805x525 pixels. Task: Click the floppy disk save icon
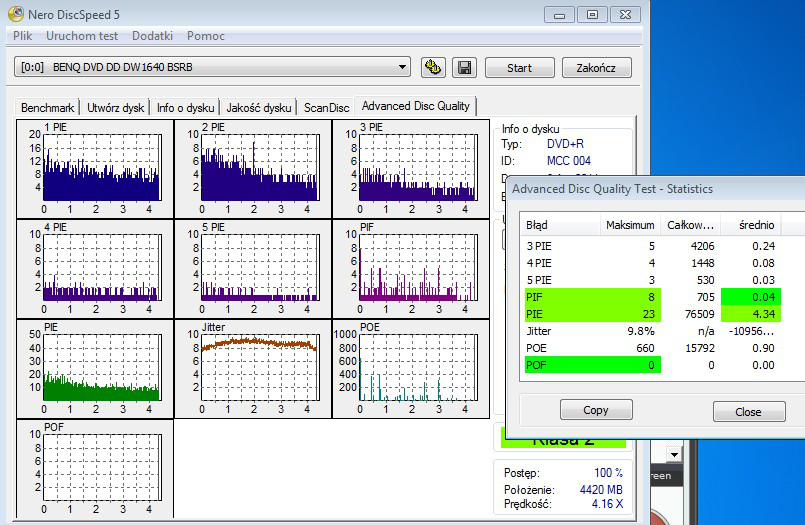click(x=465, y=67)
